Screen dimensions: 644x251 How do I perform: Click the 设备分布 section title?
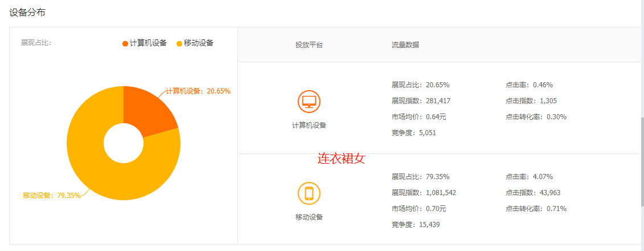(27, 11)
